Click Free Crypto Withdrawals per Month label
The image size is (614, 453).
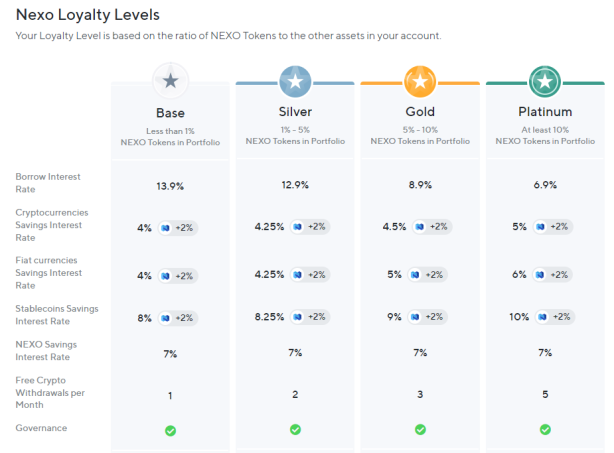point(50,392)
